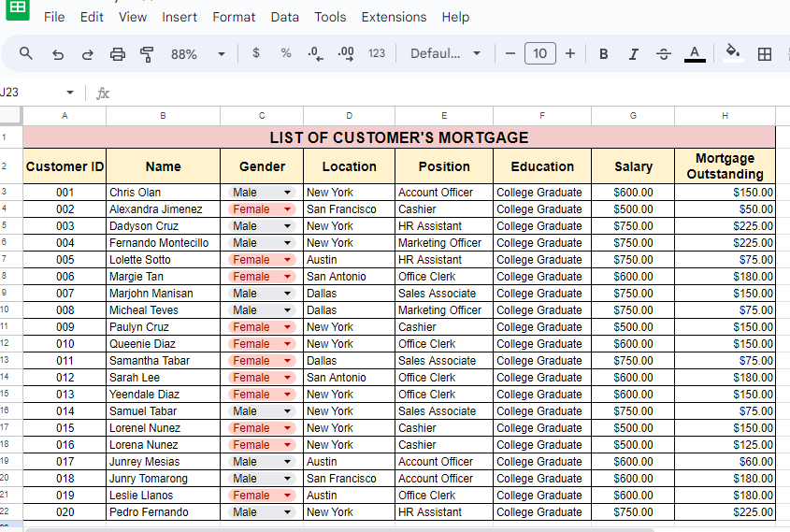The height and width of the screenshot is (532, 790).
Task: Select column H header
Action: [725, 116]
